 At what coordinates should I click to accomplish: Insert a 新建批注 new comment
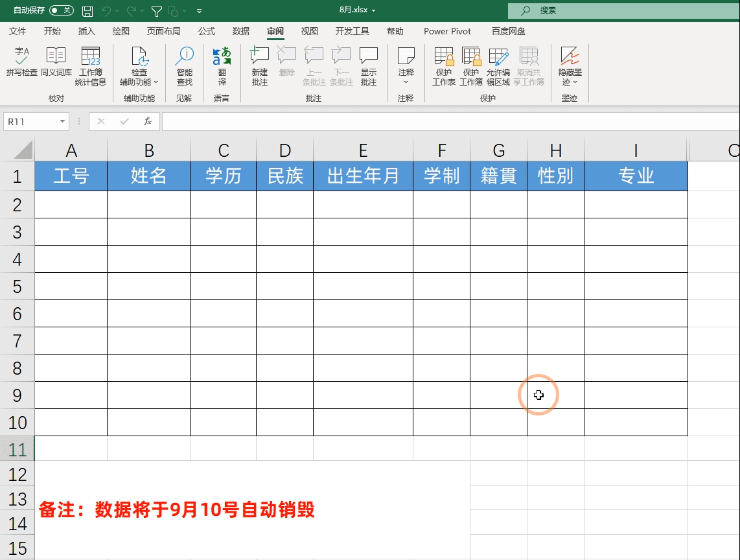[x=260, y=66]
